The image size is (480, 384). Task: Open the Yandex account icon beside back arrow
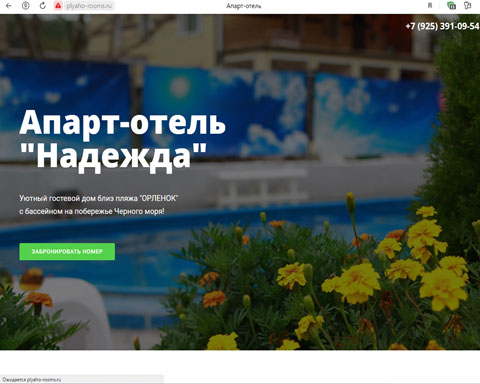26,6
